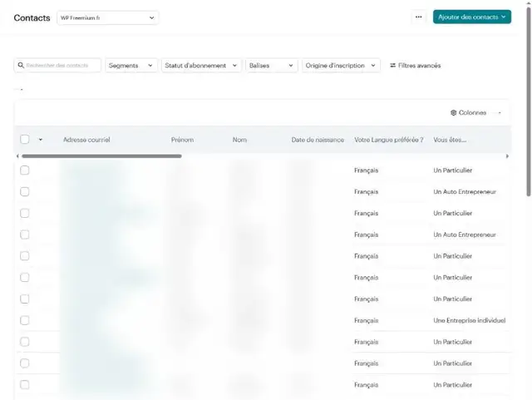
Task: Check the first contact row checkbox
Action: (x=25, y=170)
